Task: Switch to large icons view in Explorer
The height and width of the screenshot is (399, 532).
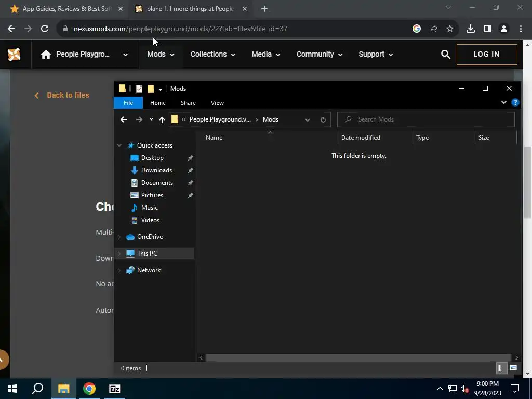Action: point(513,368)
